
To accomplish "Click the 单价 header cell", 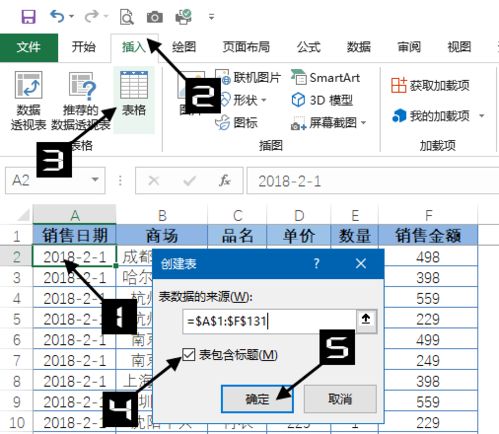I will [299, 235].
